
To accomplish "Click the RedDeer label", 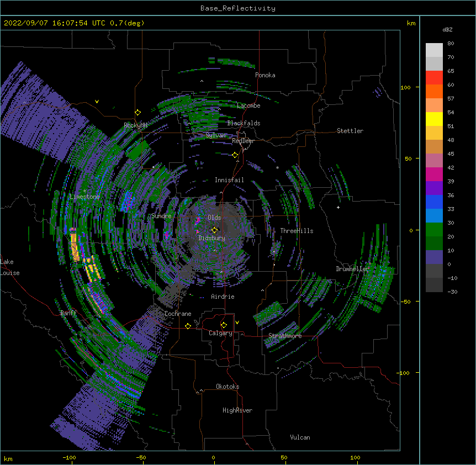I will [x=243, y=141].
